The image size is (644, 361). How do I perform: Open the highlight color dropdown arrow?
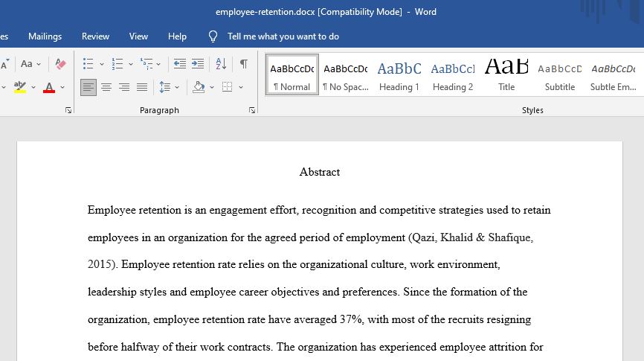[33, 87]
